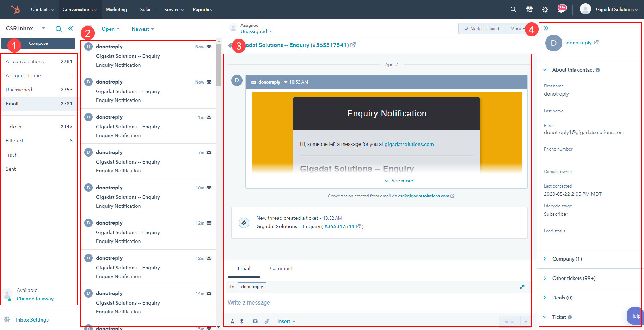Open the Sales menu
This screenshot has height=330, width=644.
(x=148, y=10)
